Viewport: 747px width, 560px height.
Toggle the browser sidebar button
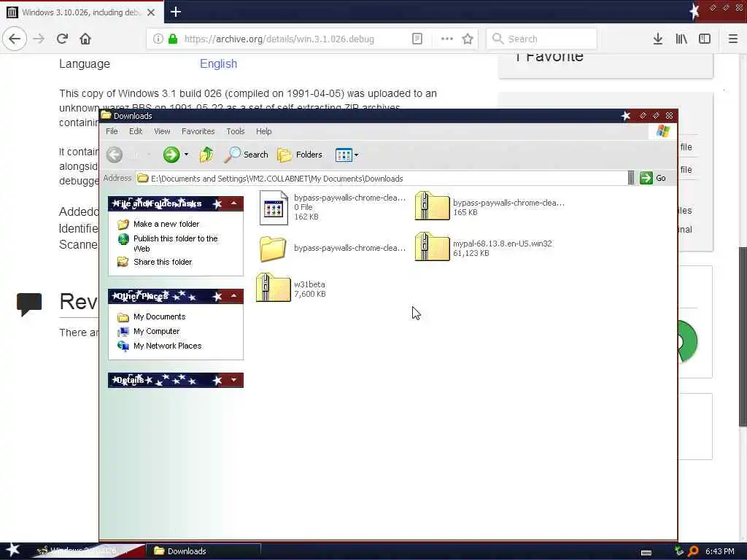[705, 39]
